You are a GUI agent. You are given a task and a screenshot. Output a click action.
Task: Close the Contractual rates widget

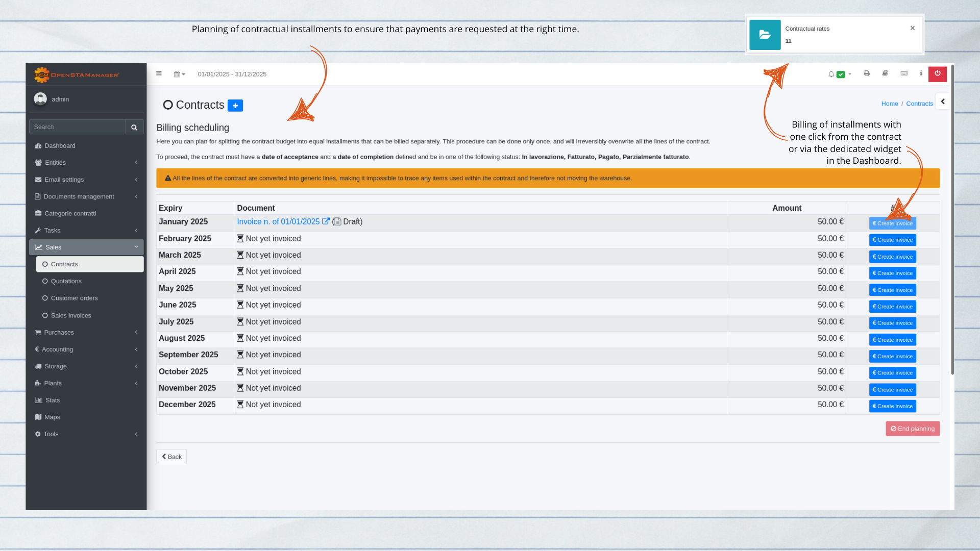913,28
